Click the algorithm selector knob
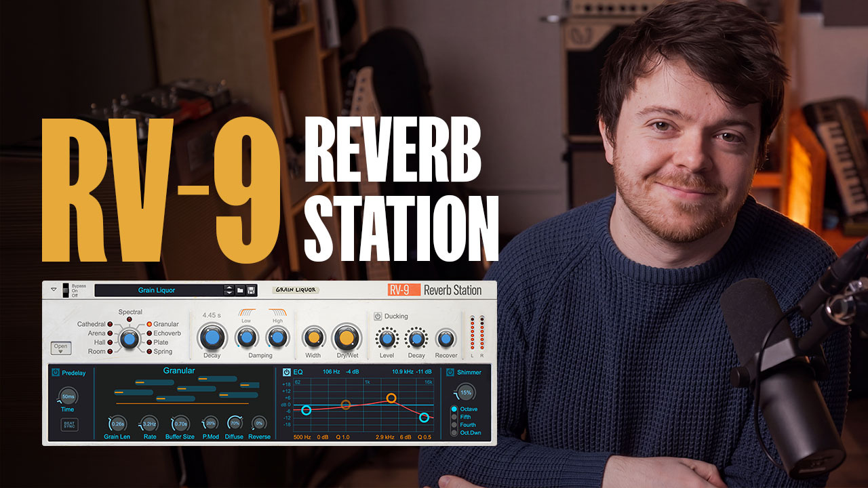Image resolution: width=868 pixels, height=488 pixels. click(x=130, y=338)
